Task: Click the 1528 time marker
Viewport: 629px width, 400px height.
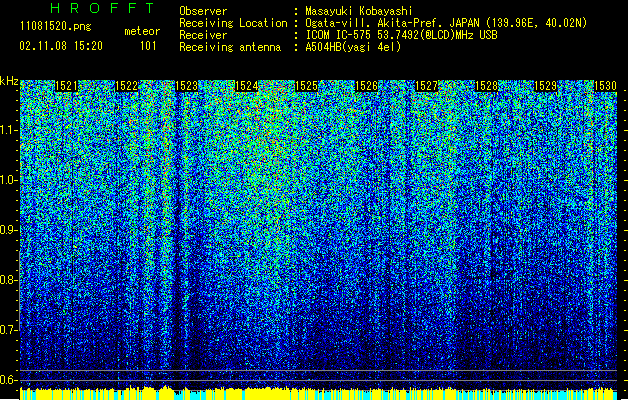Action: tap(486, 86)
